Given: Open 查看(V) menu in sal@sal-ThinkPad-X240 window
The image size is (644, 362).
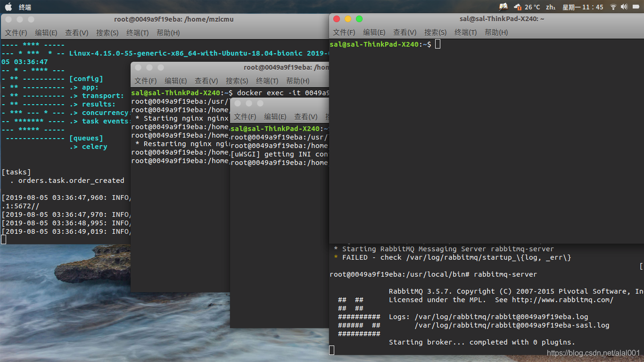Looking at the screenshot, I should 405,32.
